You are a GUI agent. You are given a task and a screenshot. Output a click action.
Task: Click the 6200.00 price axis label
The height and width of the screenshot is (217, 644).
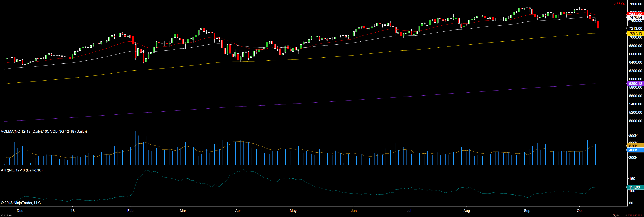[636, 71]
